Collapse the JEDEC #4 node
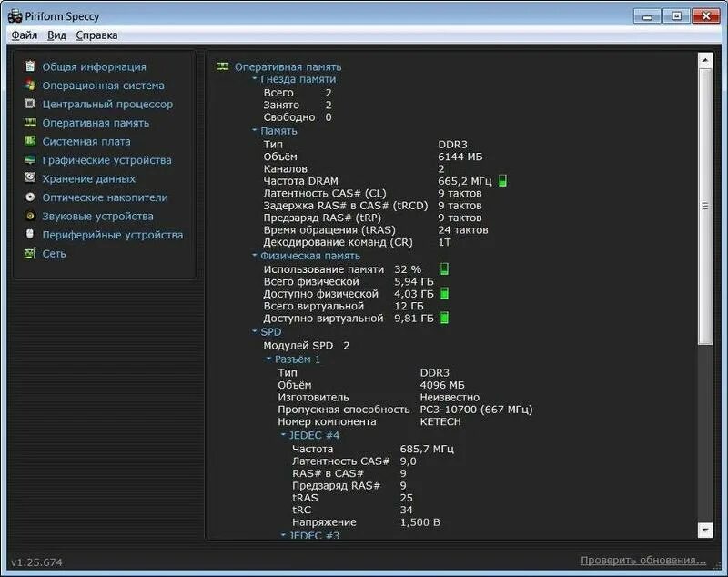Screen dimensions: 728x577 click(x=283, y=435)
